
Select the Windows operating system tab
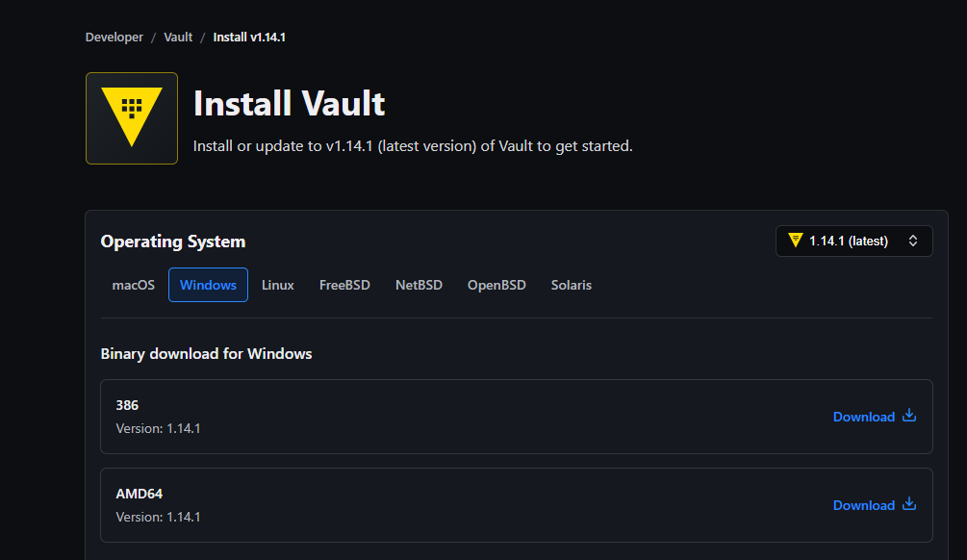tap(208, 285)
